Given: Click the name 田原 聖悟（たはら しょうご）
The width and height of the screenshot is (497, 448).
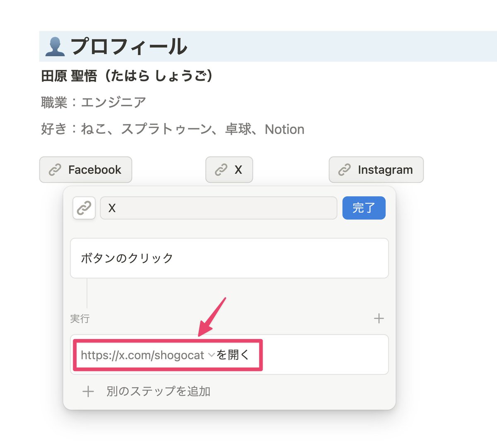Looking at the screenshot, I should click(127, 76).
